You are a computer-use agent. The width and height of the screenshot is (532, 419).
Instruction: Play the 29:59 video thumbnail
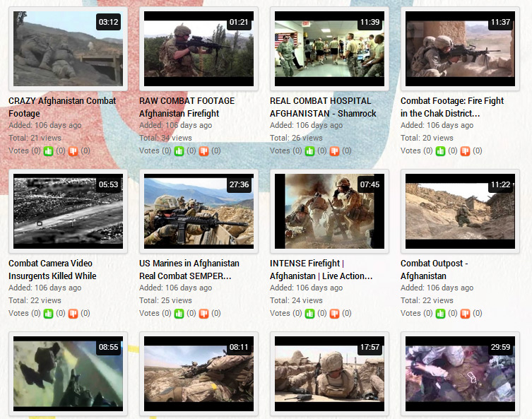tap(460, 374)
